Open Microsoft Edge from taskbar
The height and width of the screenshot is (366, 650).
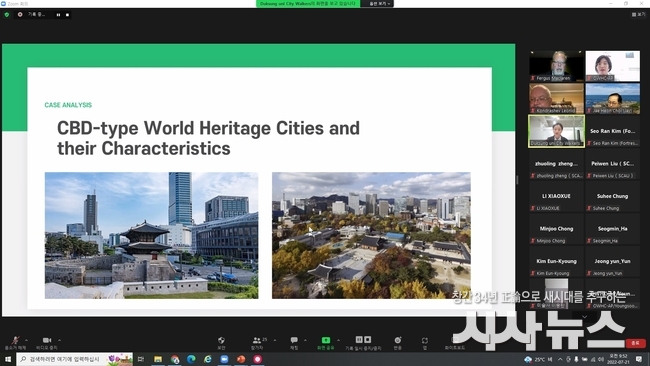191,359
